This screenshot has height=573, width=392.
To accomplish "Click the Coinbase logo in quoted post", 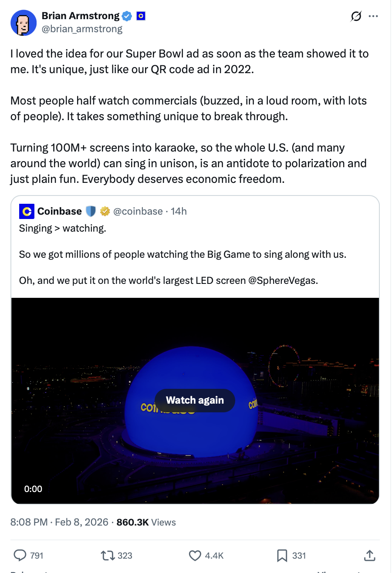I will 27,211.
